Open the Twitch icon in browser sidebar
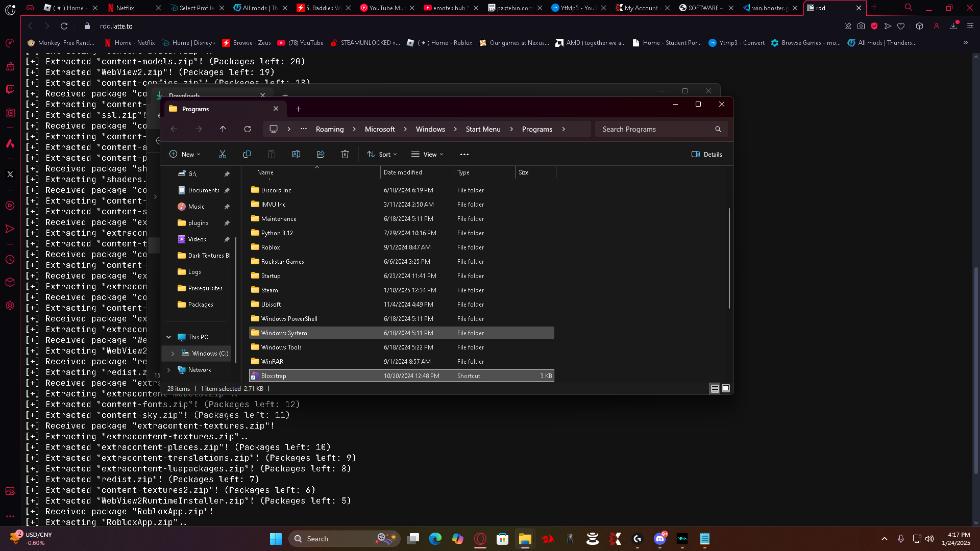980x551 pixels. click(10, 89)
